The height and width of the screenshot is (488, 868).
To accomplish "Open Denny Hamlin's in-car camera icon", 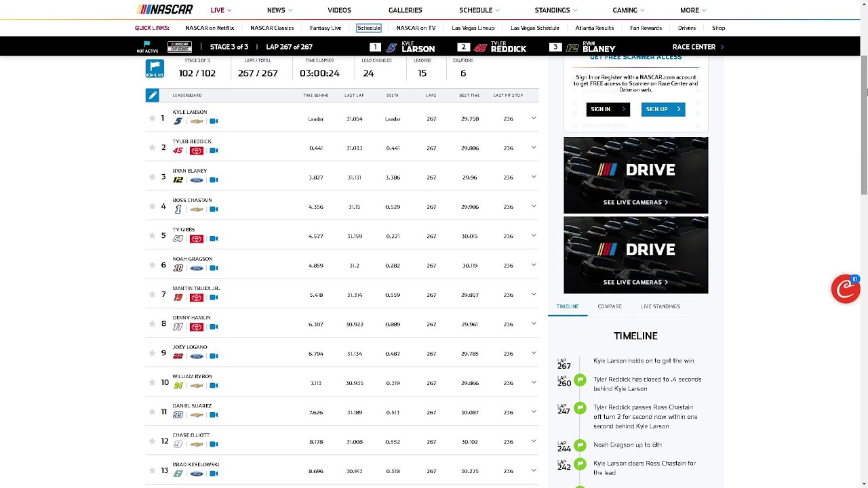I will point(214,327).
